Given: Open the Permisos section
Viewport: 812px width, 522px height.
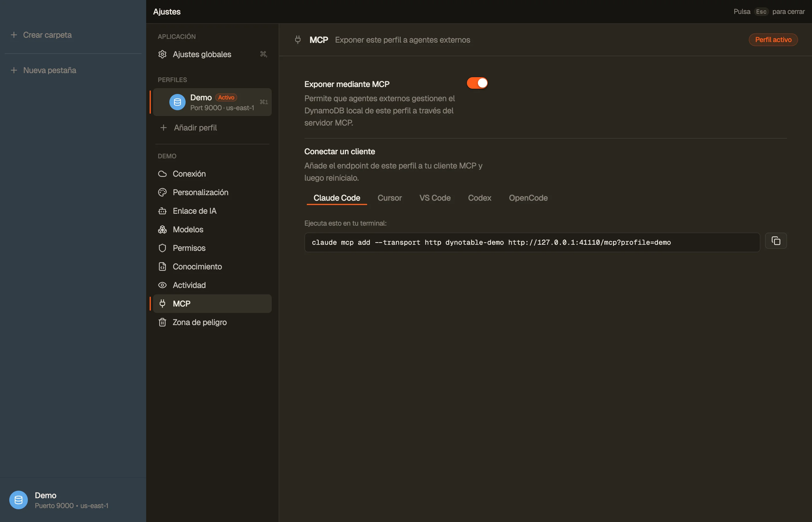Looking at the screenshot, I should pos(212,248).
